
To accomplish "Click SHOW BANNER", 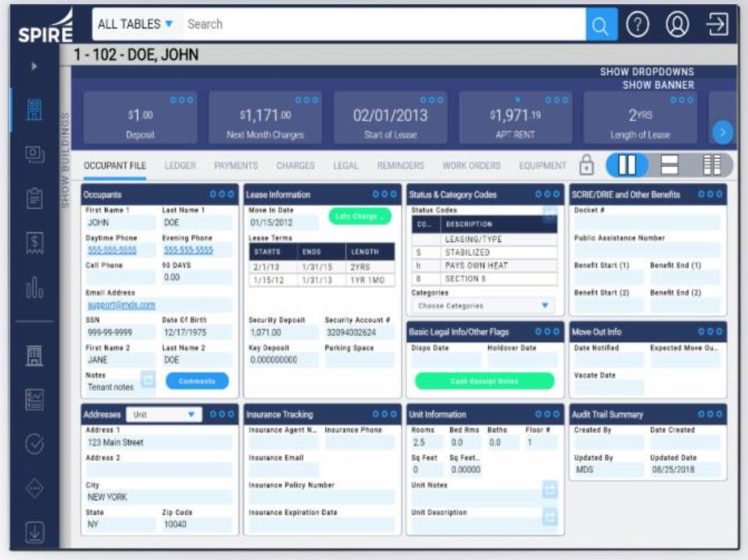I will tap(658, 85).
